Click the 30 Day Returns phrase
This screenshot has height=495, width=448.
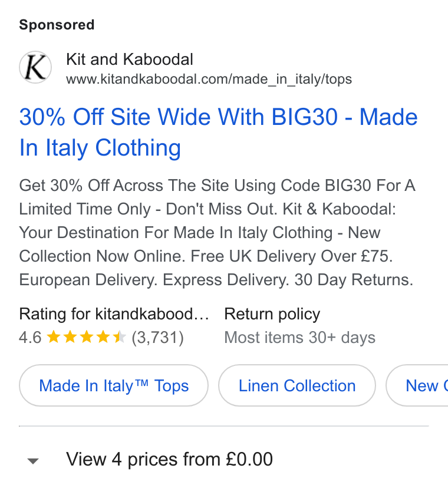tap(354, 280)
